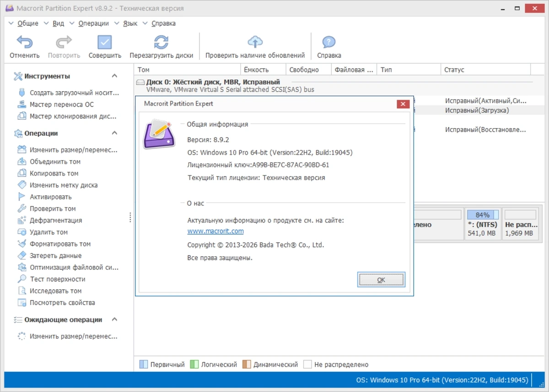Viewport: 549px width, 392px height.
Task: Click the Тест поверхности magnifier icon
Action: (22, 279)
